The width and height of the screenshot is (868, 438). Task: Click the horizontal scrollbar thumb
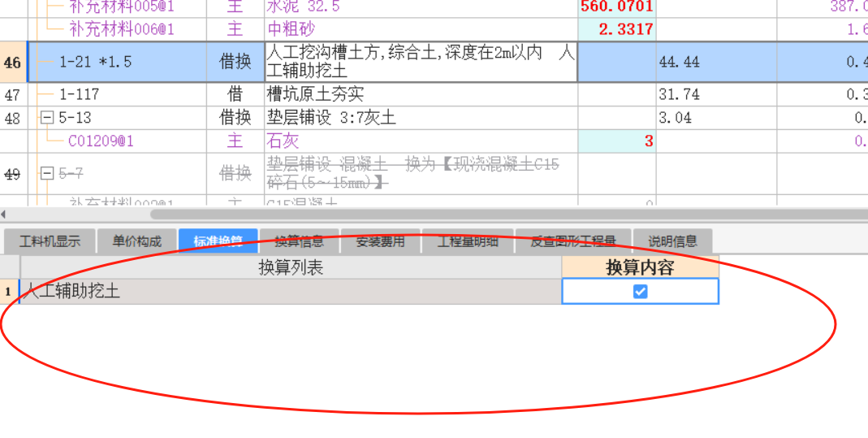click(509, 214)
